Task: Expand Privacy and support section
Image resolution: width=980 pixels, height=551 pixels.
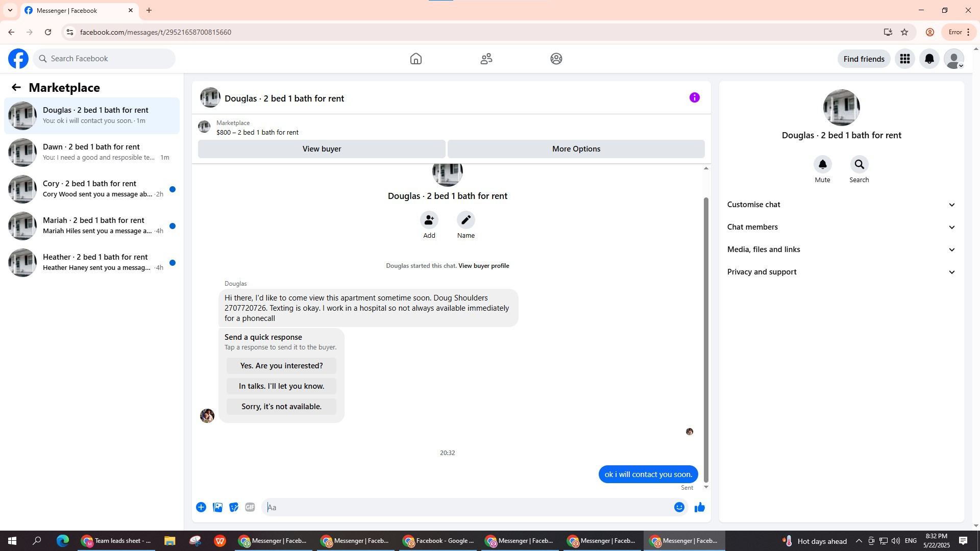Action: coord(842,272)
